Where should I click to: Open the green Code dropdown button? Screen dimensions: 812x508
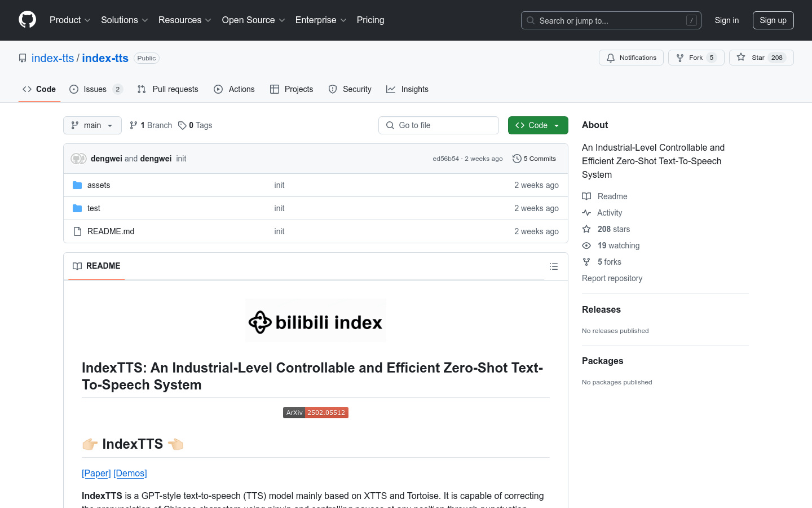click(538, 125)
